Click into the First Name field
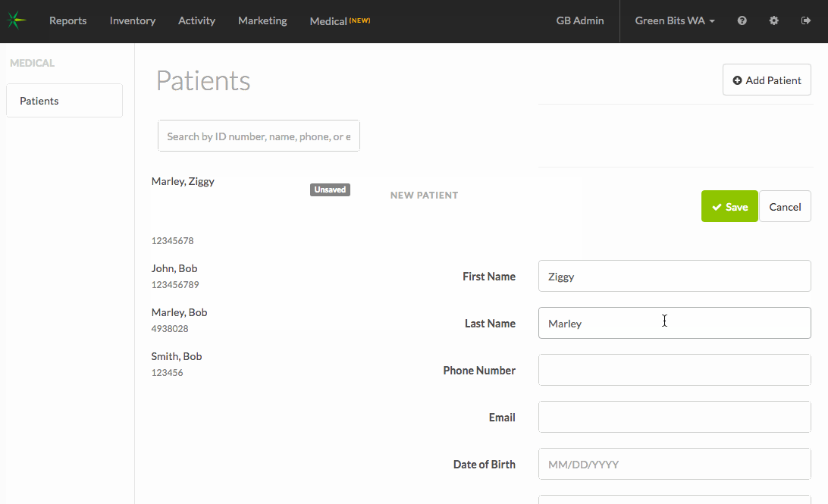 click(673, 277)
